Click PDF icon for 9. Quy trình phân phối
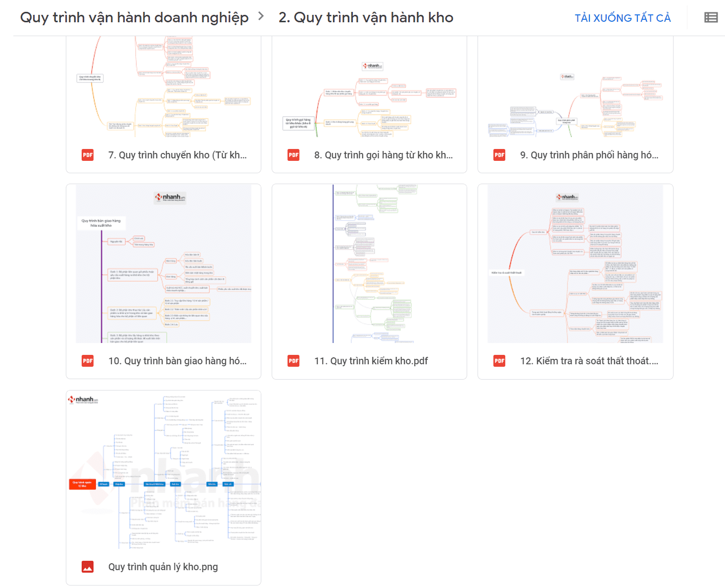 (499, 155)
